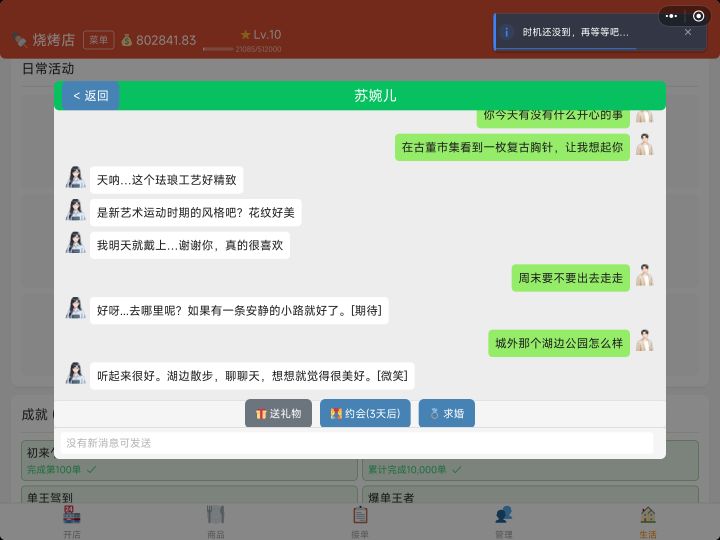
Task: Click player avatar beside 城外那个湖边公园怎么样
Action: point(645,340)
